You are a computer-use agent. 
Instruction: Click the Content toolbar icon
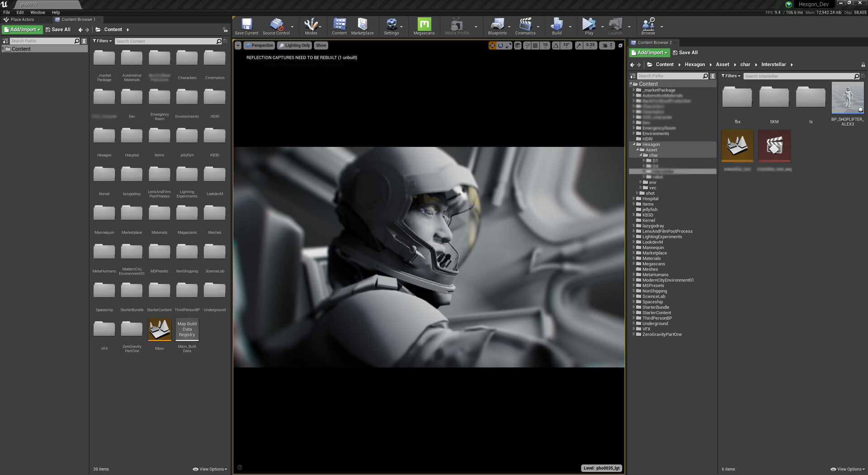(340, 26)
